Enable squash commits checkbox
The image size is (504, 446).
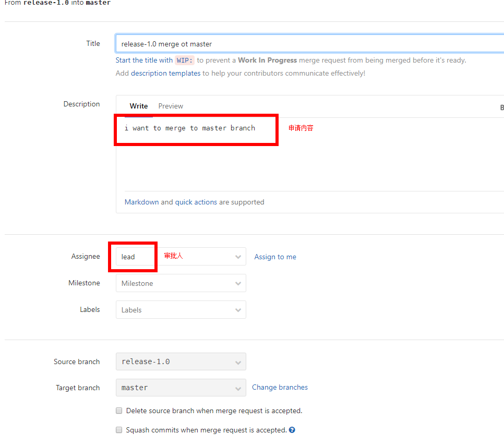pos(119,430)
